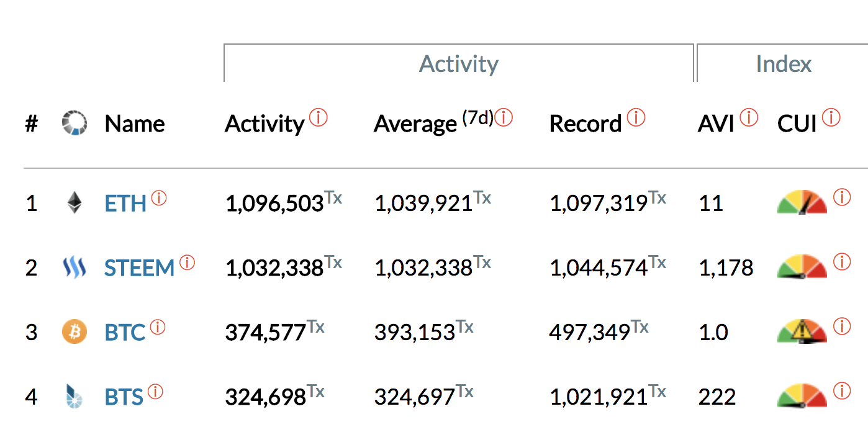This screenshot has height=432, width=868.
Task: Click ETH average value 1,039,921
Action: (423, 204)
